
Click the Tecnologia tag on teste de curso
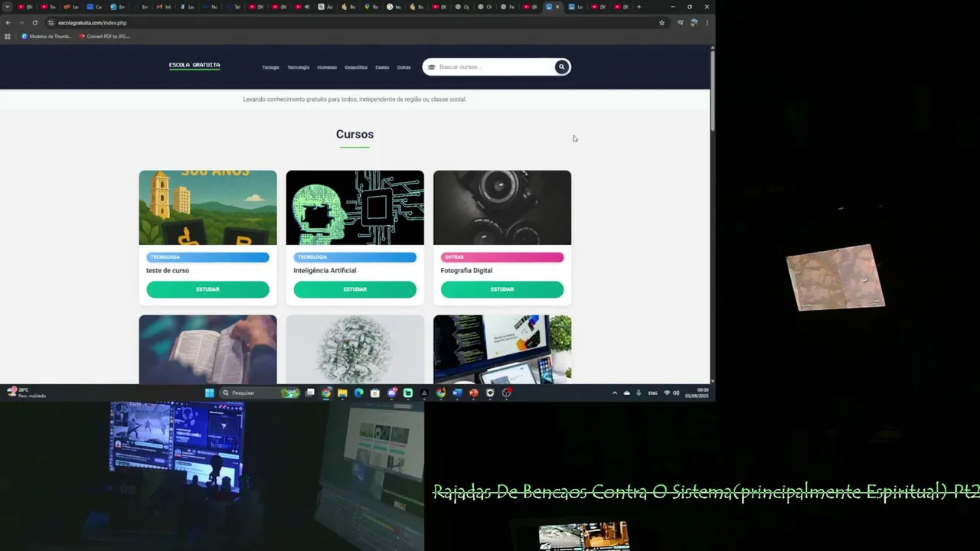pyautogui.click(x=207, y=257)
